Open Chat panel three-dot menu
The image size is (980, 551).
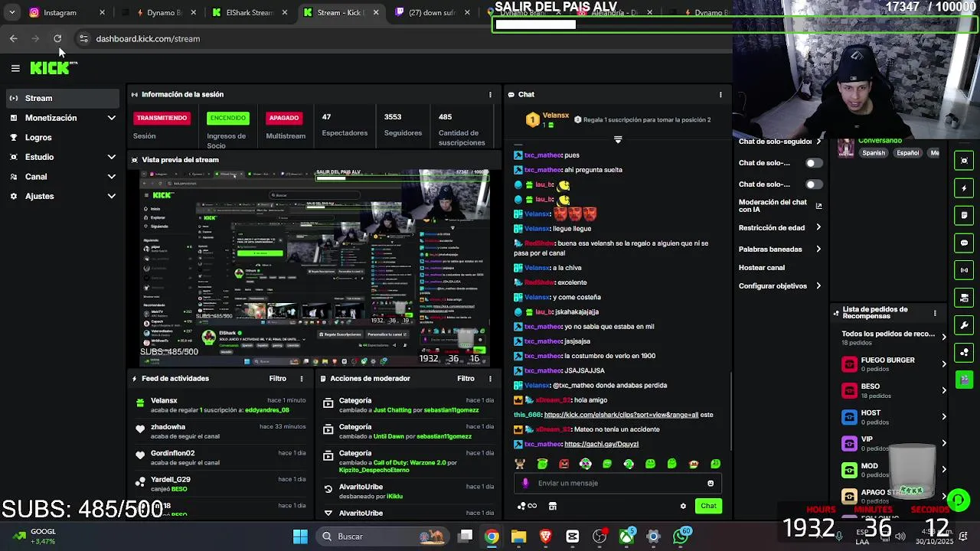(x=720, y=95)
